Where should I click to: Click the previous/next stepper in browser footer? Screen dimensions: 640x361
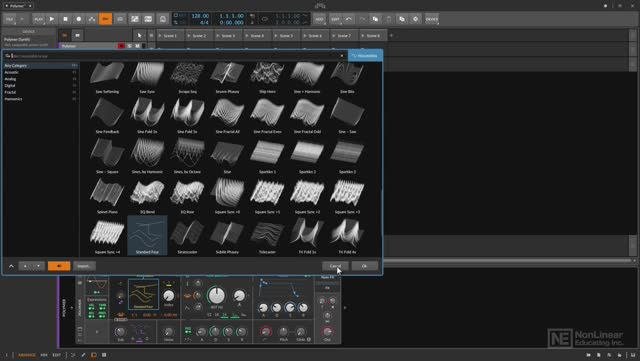pos(32,266)
